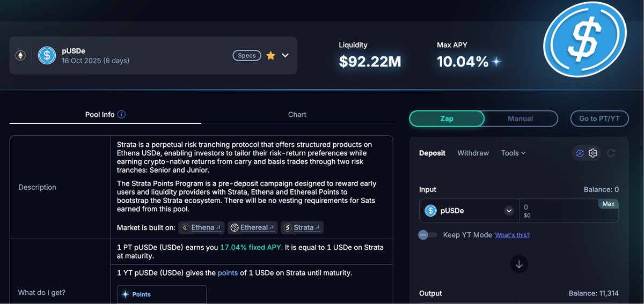Click the sparkle icon next to Max APY
Image resolution: width=644 pixels, height=304 pixels.
coord(496,62)
